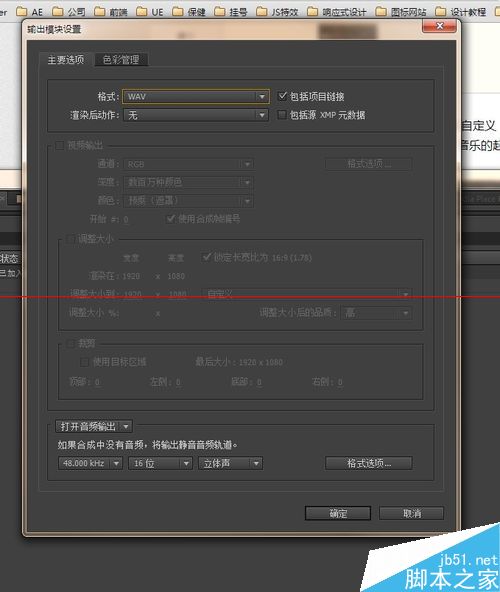The height and width of the screenshot is (592, 500).
Task: Open the 挂号 bookmark folder
Action: tap(231, 12)
